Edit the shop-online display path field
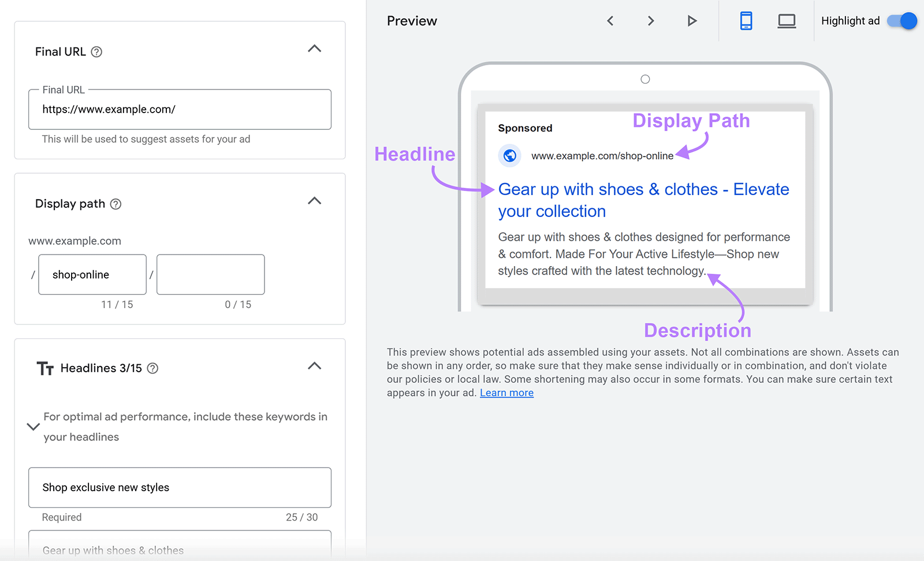924x561 pixels. (92, 275)
